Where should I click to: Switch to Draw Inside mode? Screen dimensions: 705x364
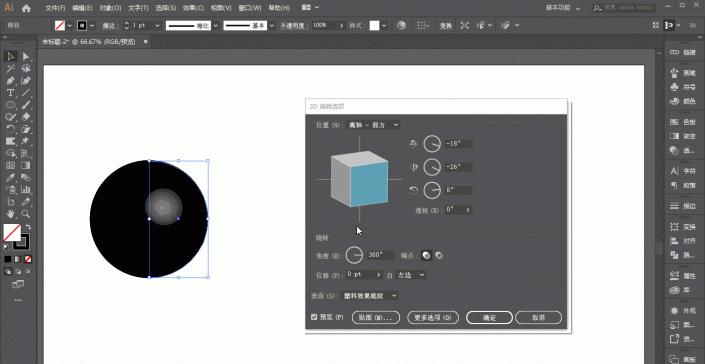[x=28, y=271]
